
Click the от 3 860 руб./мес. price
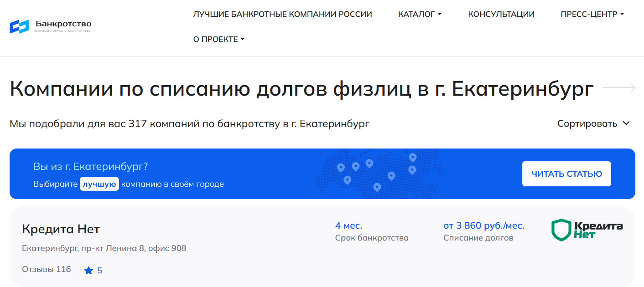(484, 225)
